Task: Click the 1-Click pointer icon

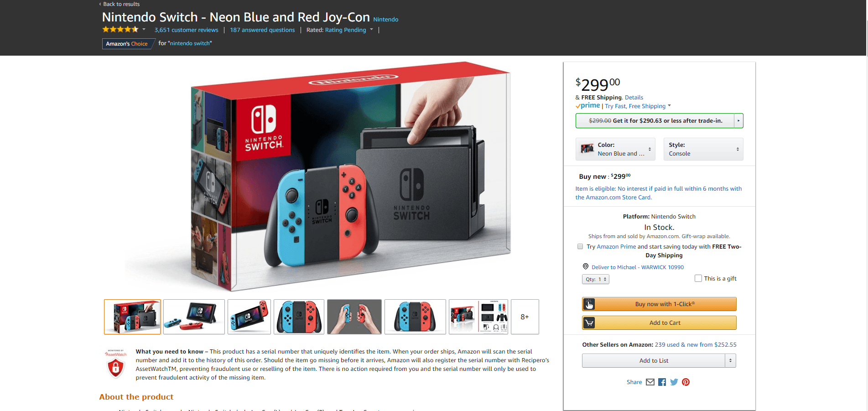Action: point(589,304)
